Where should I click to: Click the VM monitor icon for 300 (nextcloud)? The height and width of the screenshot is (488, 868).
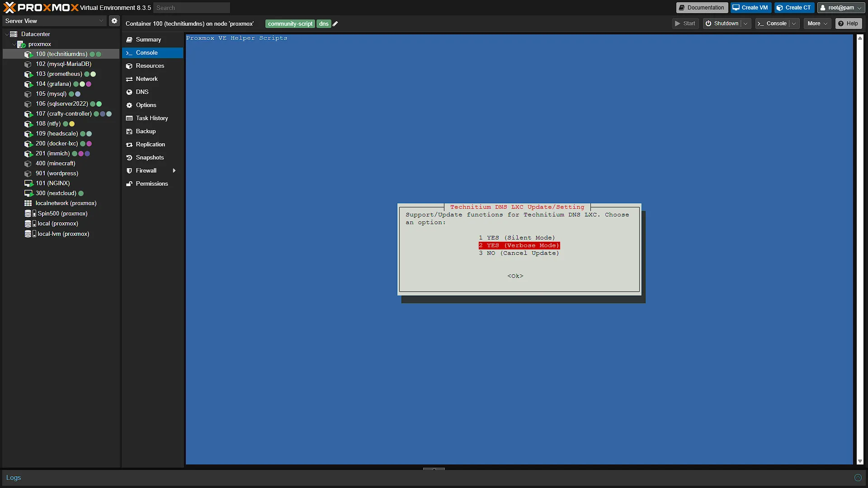pos(28,193)
